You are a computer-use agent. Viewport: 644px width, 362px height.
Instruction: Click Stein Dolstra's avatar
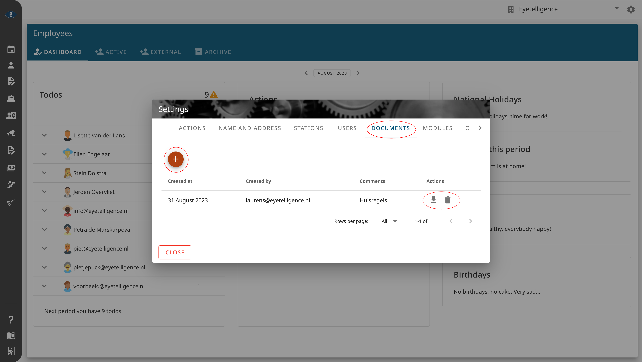pyautogui.click(x=67, y=173)
